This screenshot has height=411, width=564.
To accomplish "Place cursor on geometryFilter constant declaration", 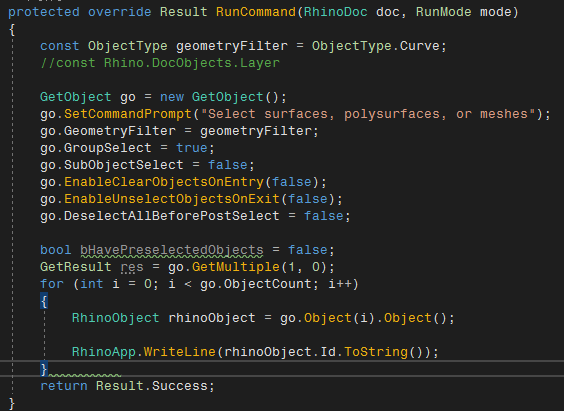I will [232, 46].
